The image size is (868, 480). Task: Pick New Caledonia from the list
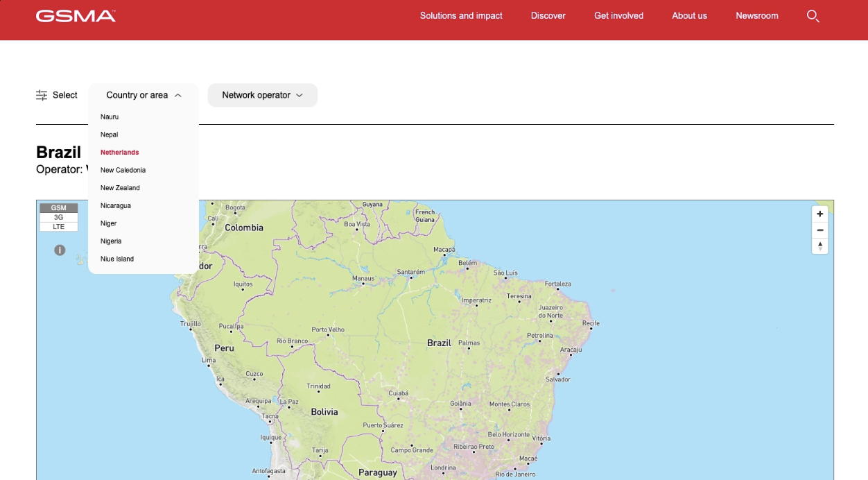123,170
